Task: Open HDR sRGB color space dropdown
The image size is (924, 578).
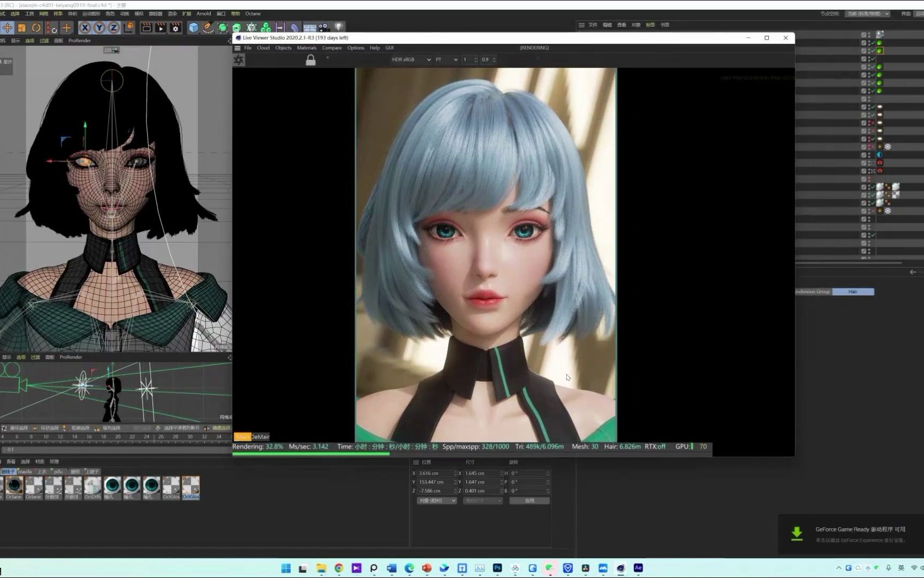Action: click(411, 59)
